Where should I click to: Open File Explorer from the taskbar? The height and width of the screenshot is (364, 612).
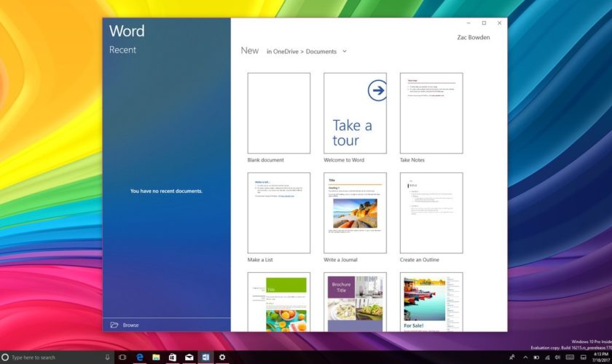pos(155,357)
